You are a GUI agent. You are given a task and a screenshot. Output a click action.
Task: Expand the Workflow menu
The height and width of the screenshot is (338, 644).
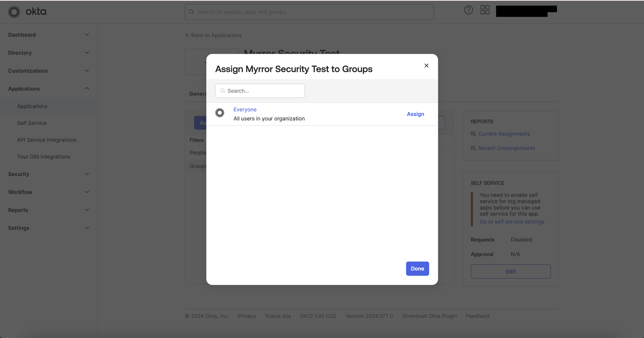(x=87, y=192)
